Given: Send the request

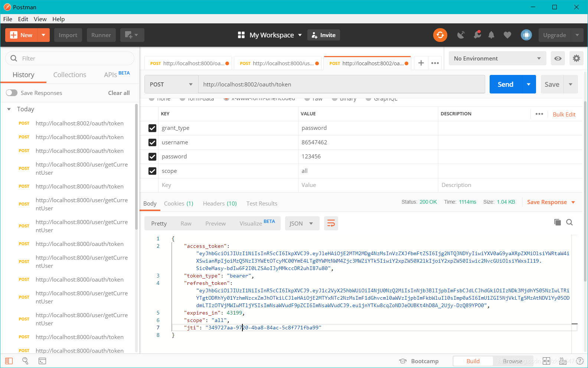Looking at the screenshot, I should tap(506, 84).
